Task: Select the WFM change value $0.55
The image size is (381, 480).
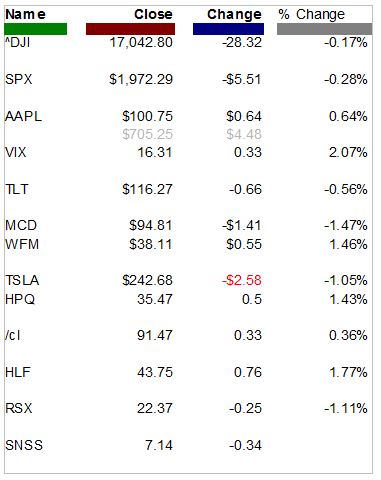Action: click(244, 244)
